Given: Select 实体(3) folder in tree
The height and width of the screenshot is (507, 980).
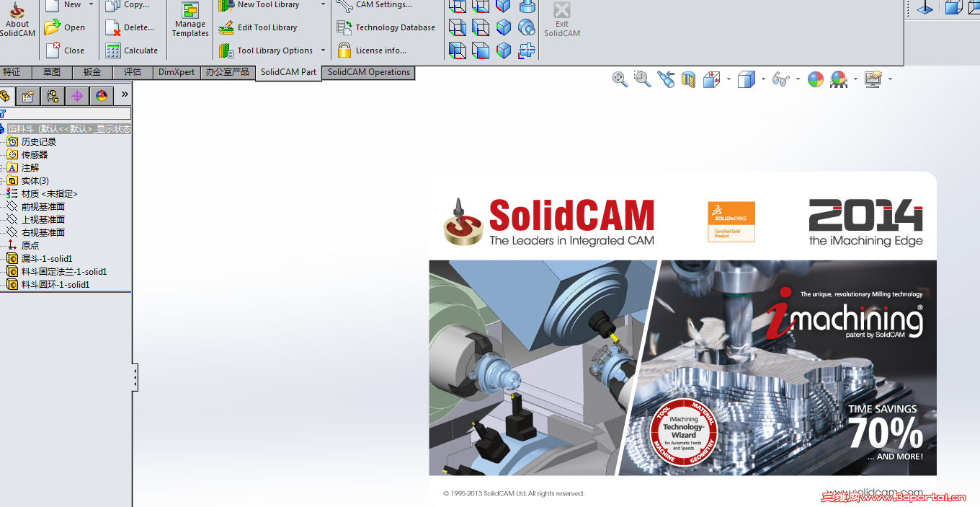Looking at the screenshot, I should click(35, 181).
